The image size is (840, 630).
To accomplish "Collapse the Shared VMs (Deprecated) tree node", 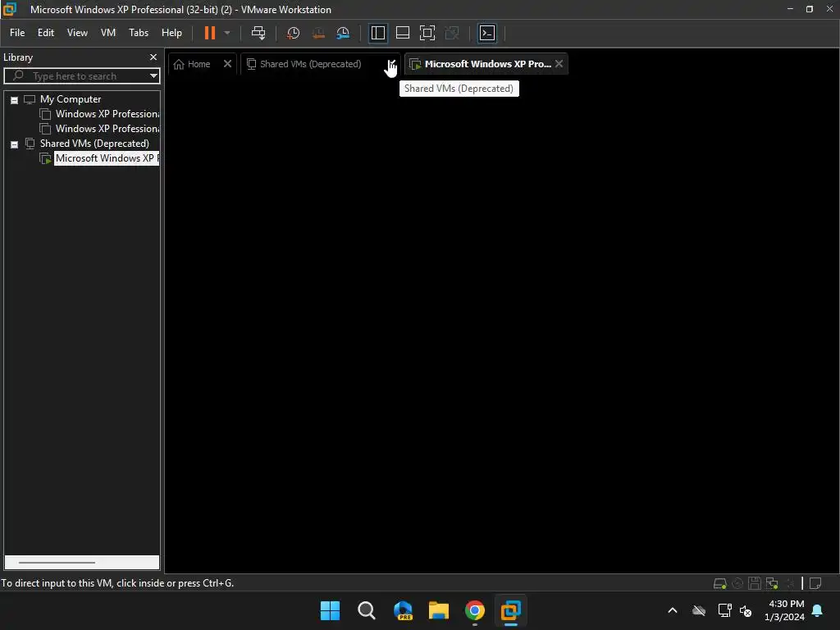I will pyautogui.click(x=15, y=144).
